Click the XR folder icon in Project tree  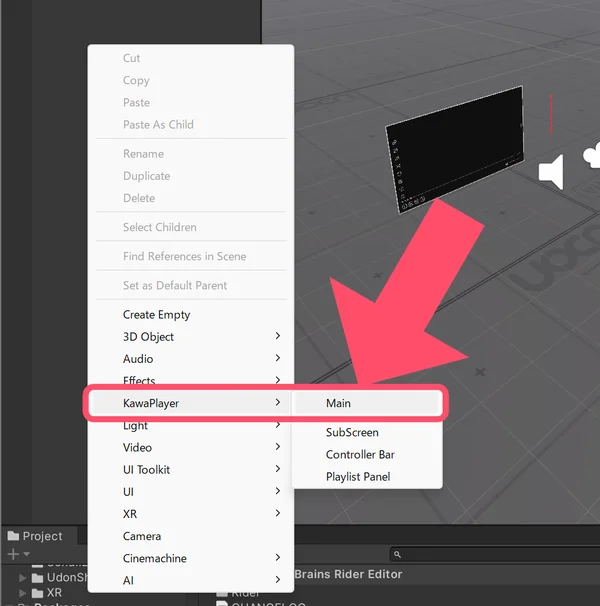point(37,593)
